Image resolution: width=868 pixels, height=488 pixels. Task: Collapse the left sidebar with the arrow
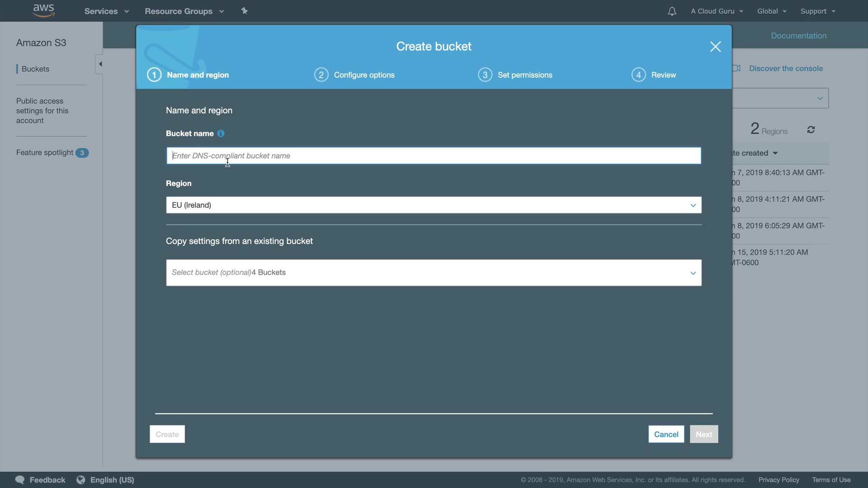tap(100, 64)
